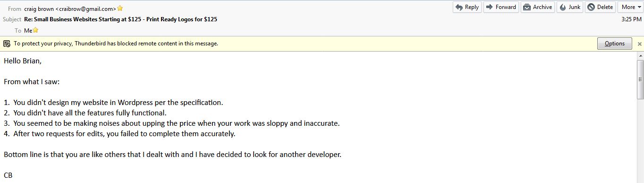Toggle the star next to sender craig brown
644x183 pixels.
click(120, 8)
